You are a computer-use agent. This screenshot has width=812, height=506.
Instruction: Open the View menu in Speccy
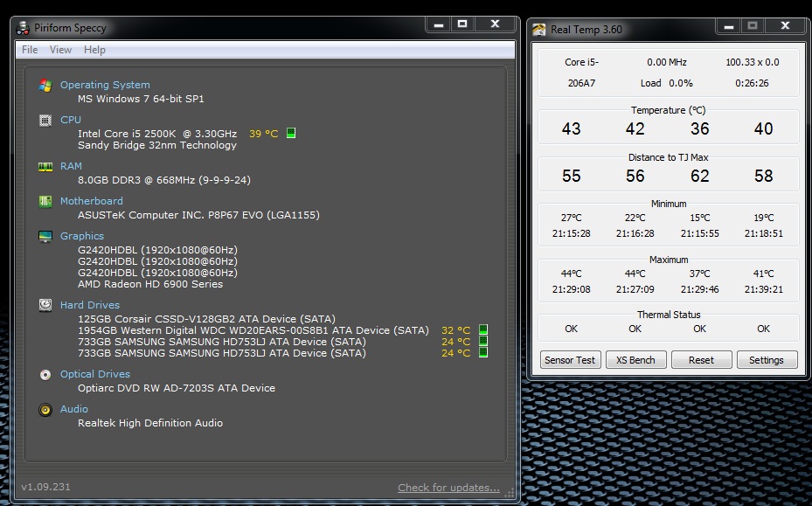pos(60,50)
